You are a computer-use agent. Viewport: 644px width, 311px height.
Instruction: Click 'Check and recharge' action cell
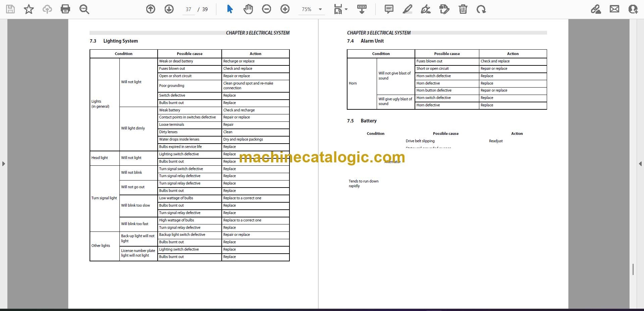click(255, 110)
